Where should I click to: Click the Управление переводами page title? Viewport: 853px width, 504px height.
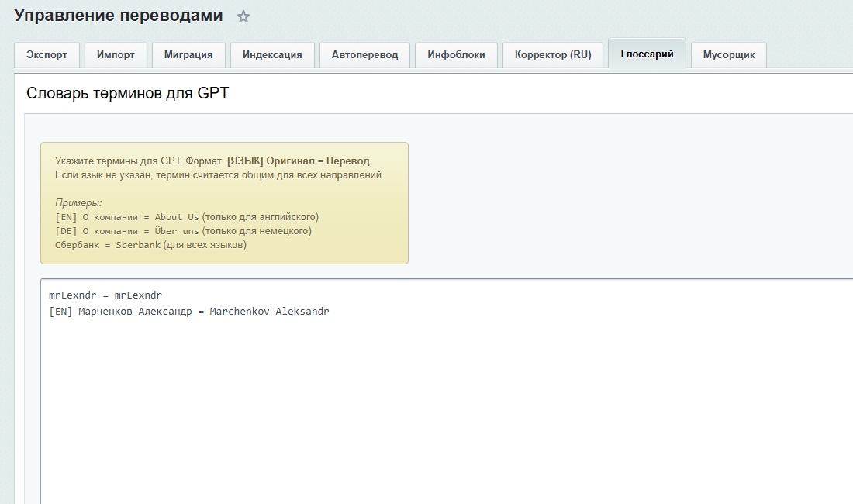(118, 16)
